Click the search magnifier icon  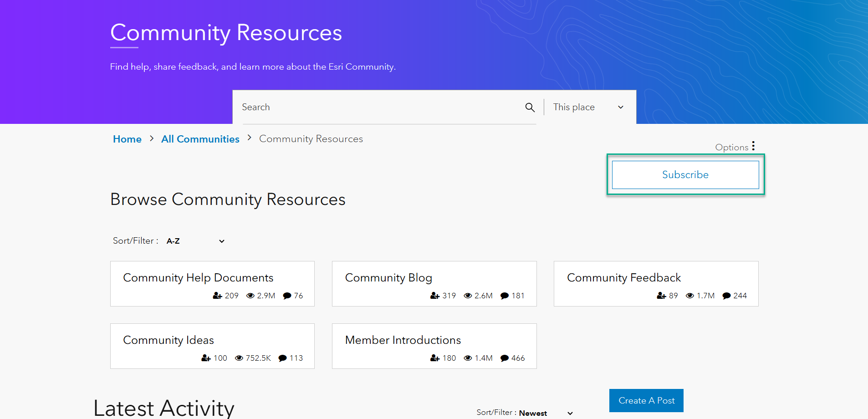point(530,107)
